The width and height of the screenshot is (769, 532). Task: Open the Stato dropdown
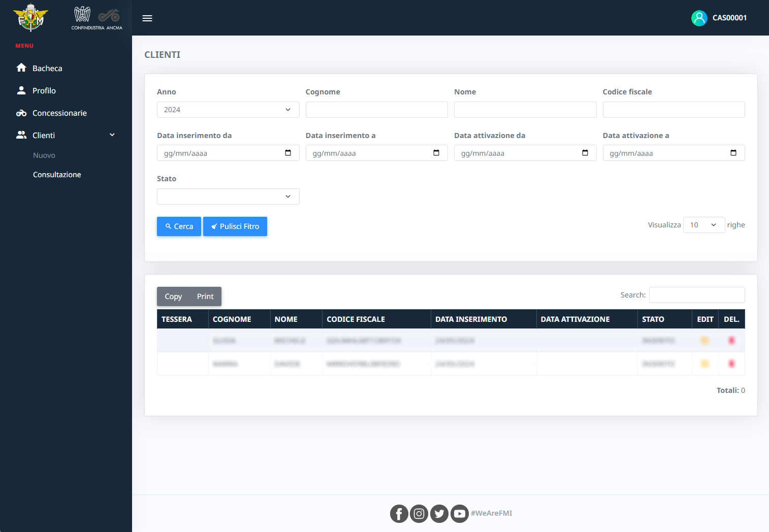pyautogui.click(x=228, y=196)
